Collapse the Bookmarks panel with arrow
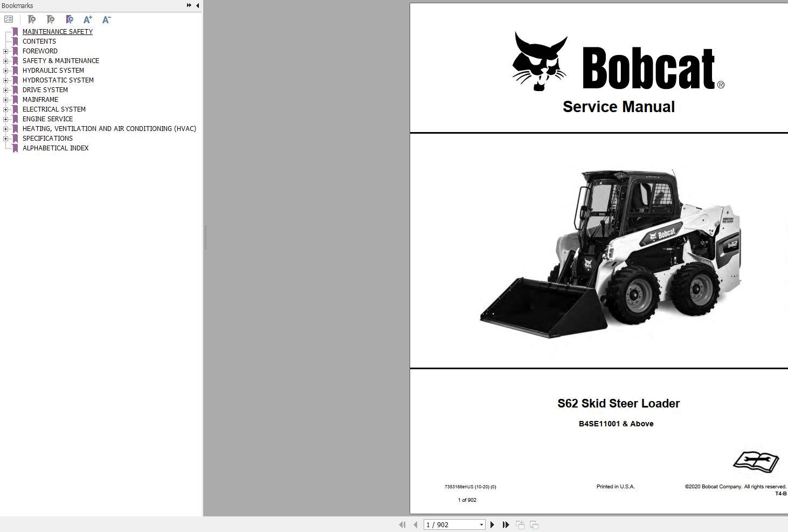Image resolution: width=788 pixels, height=532 pixels. pos(197,5)
